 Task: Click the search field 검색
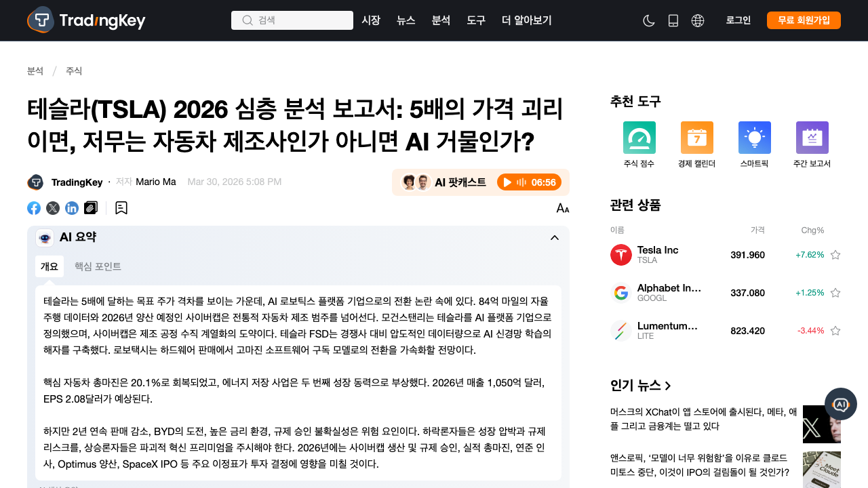click(292, 20)
